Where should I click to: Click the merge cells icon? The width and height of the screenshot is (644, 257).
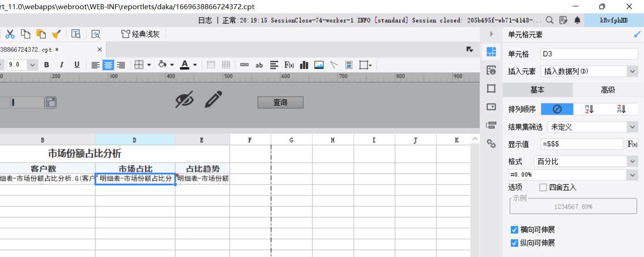click(x=211, y=65)
